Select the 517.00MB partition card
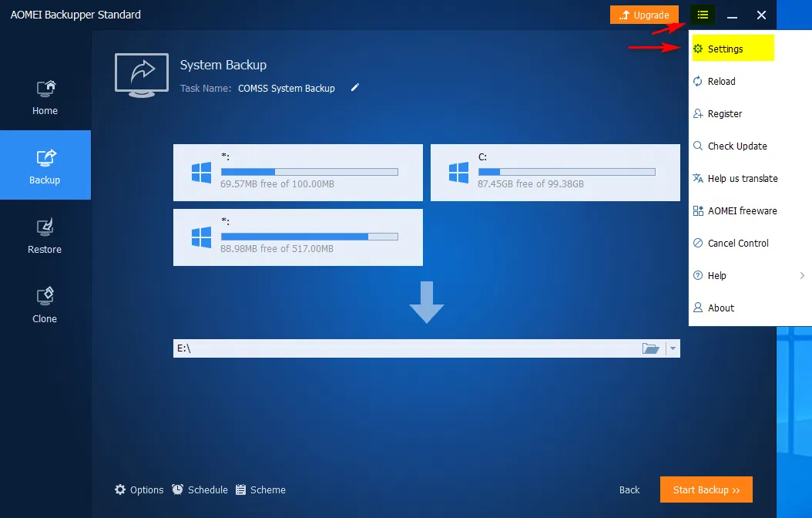The image size is (812, 518). point(298,237)
